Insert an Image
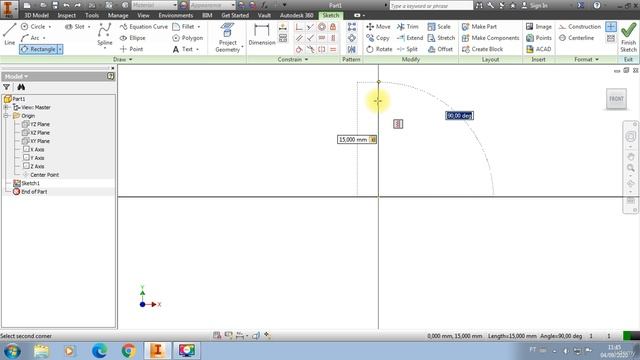The width and height of the screenshot is (640, 360). click(539, 27)
